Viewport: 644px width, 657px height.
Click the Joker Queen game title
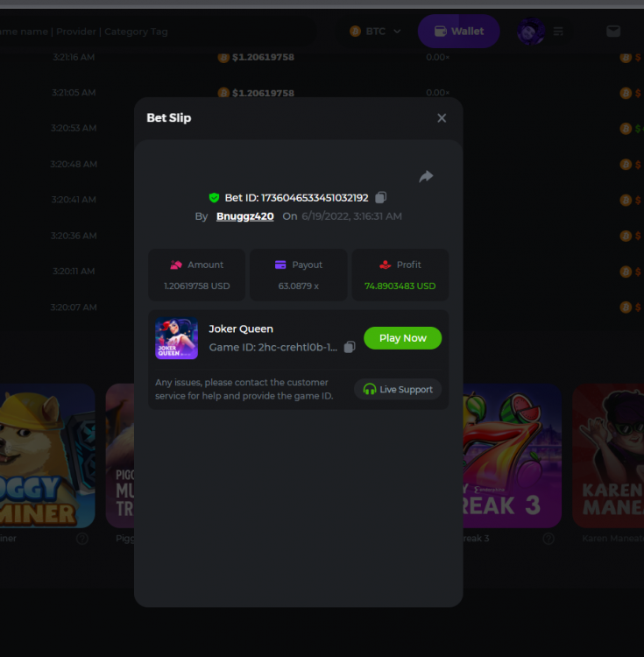(x=241, y=328)
